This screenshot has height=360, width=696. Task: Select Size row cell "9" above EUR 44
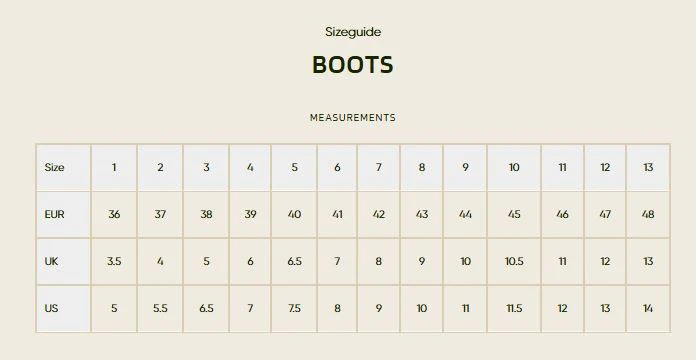[465, 167]
